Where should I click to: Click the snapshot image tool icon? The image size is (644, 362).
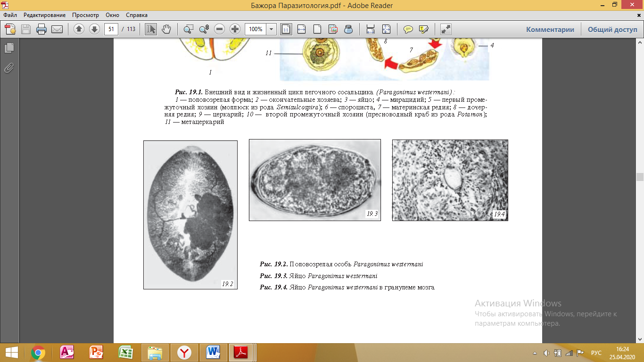333,29
